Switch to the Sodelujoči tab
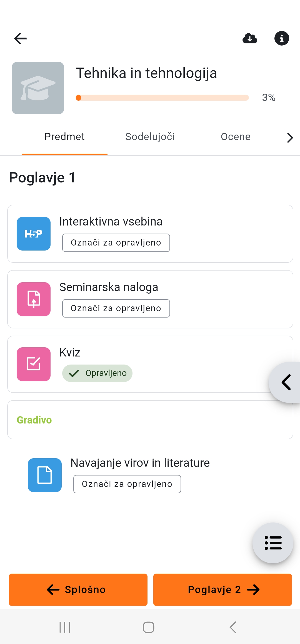The width and height of the screenshot is (300, 644). (150, 137)
